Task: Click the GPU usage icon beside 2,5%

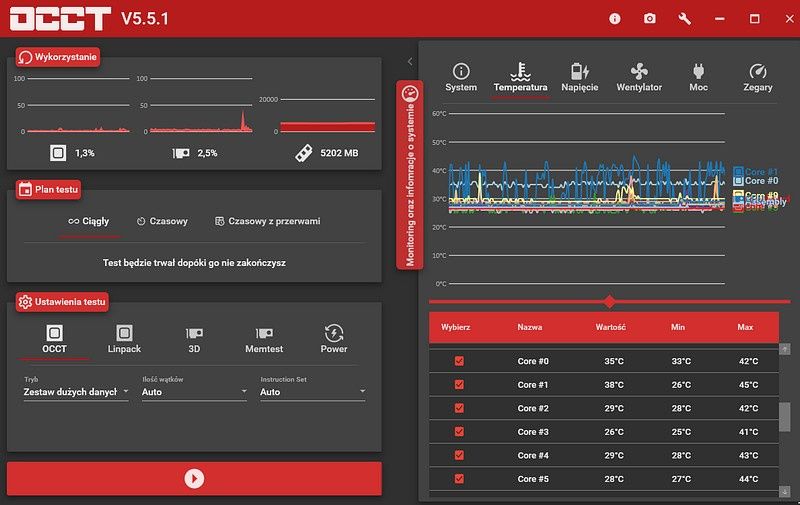Action: click(x=181, y=153)
